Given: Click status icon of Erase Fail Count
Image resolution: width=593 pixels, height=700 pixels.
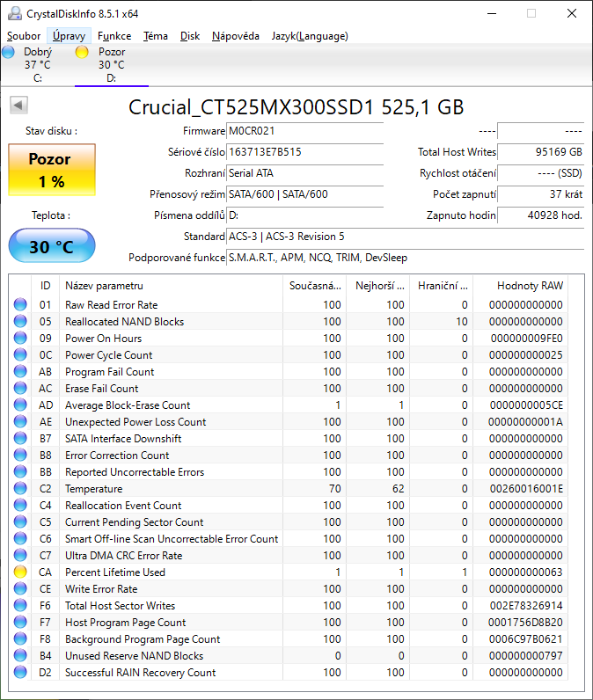Looking at the screenshot, I should 20,388.
